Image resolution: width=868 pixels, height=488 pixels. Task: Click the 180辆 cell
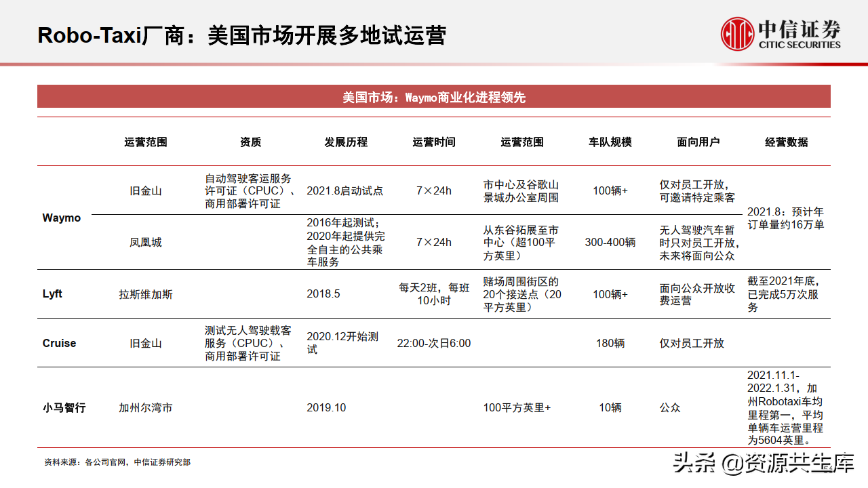(x=610, y=343)
